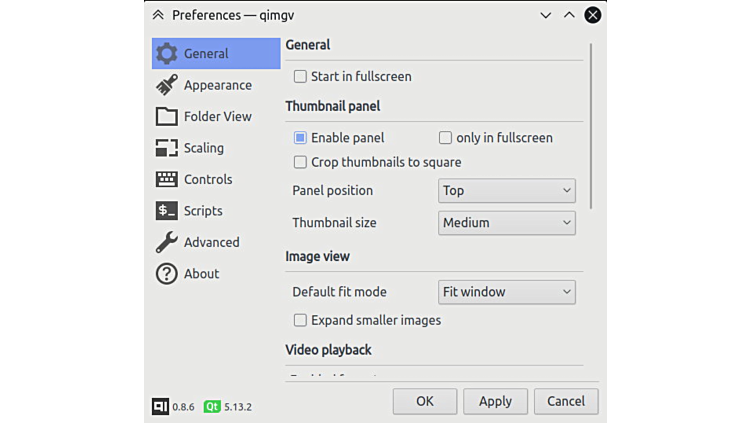Click the question mark About icon
Image resolution: width=752 pixels, height=423 pixels.
[x=167, y=274]
